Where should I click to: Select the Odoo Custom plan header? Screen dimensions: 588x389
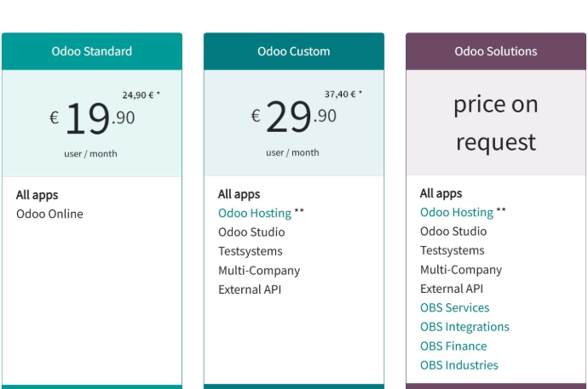tap(294, 51)
